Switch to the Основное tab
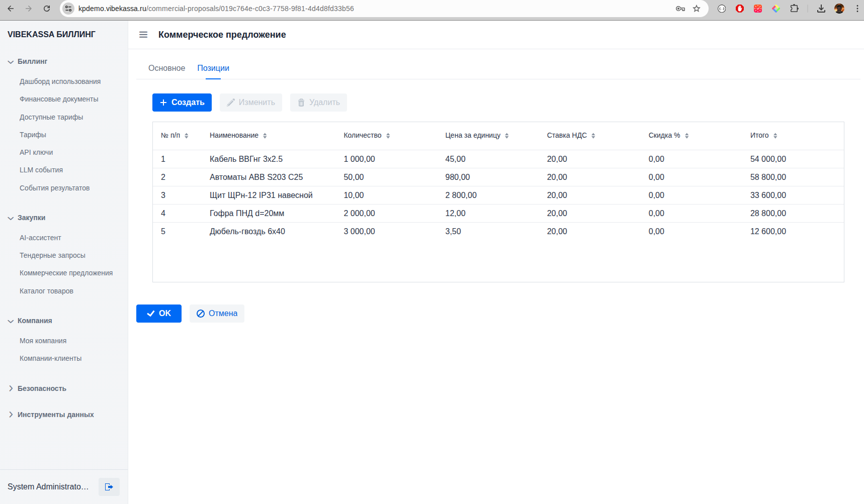 pyautogui.click(x=166, y=68)
